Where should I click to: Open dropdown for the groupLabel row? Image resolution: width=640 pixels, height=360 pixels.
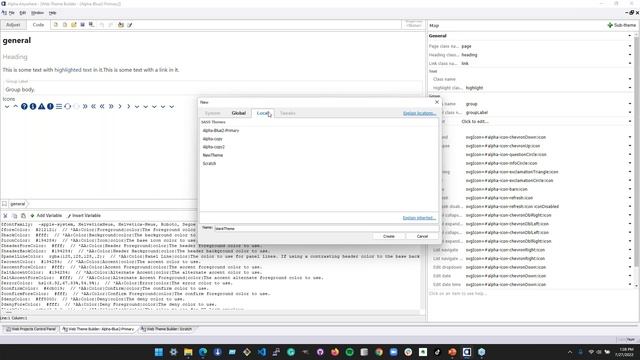point(630,113)
